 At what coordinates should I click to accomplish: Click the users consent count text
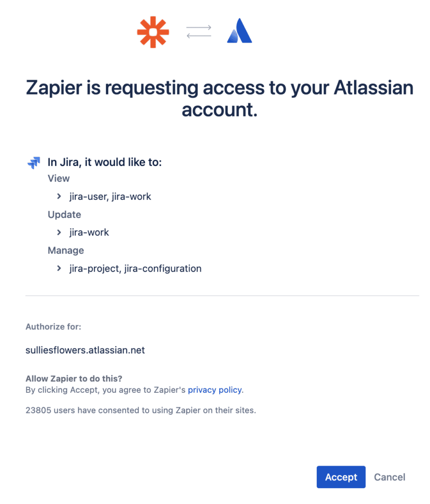pyautogui.click(x=142, y=410)
